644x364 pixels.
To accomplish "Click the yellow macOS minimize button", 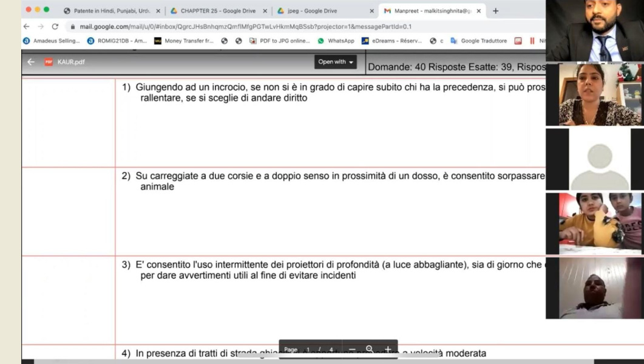I will tap(38, 10).
